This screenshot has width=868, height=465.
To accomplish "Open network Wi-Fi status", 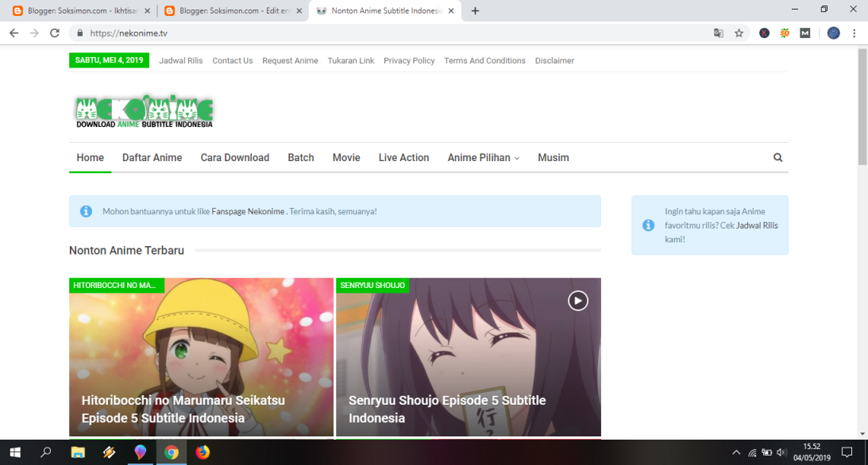I will [752, 452].
